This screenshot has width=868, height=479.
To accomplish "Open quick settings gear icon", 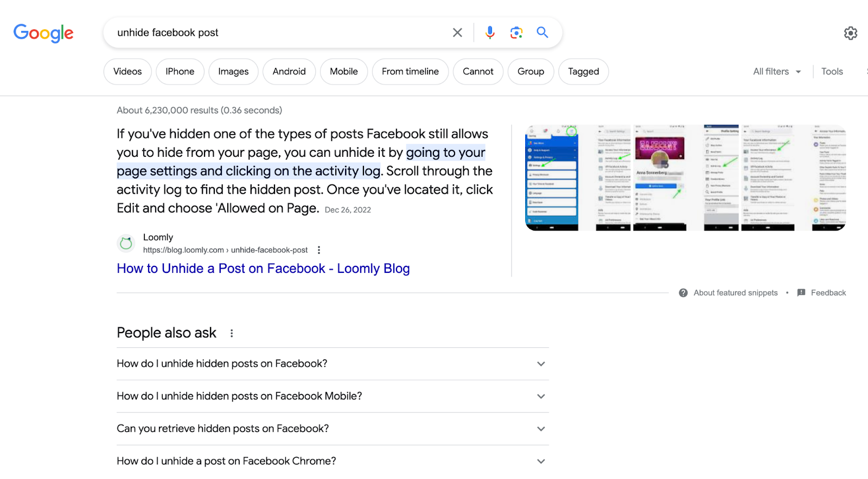I will tap(851, 33).
